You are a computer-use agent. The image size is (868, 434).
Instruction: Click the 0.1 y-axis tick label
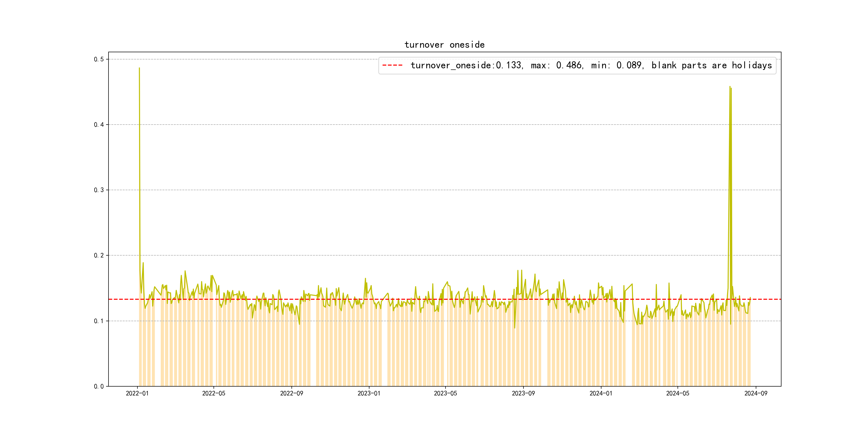(x=99, y=321)
